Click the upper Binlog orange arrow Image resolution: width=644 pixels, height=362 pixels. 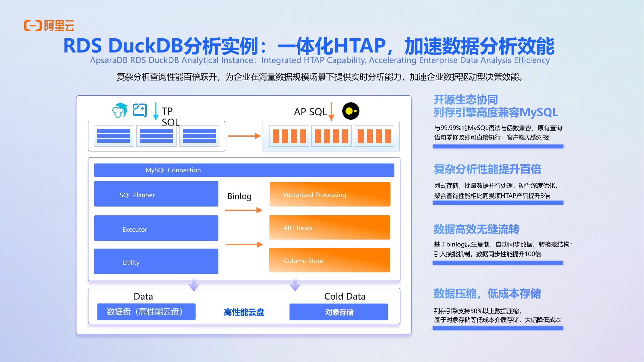tap(244, 210)
